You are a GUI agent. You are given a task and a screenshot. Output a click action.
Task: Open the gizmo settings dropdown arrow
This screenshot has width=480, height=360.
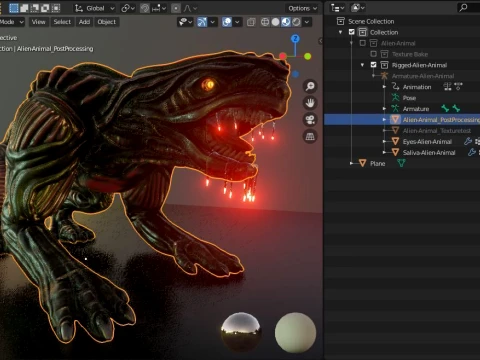(x=212, y=22)
